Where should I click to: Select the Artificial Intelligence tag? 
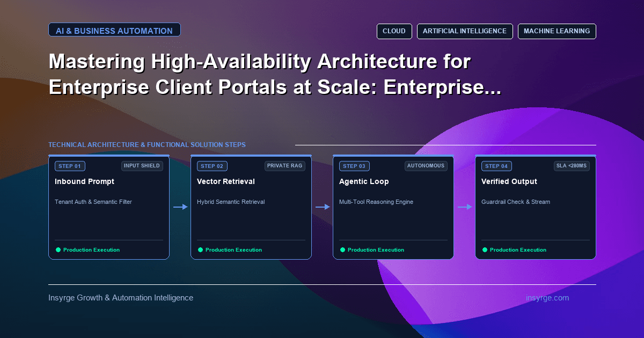(465, 31)
